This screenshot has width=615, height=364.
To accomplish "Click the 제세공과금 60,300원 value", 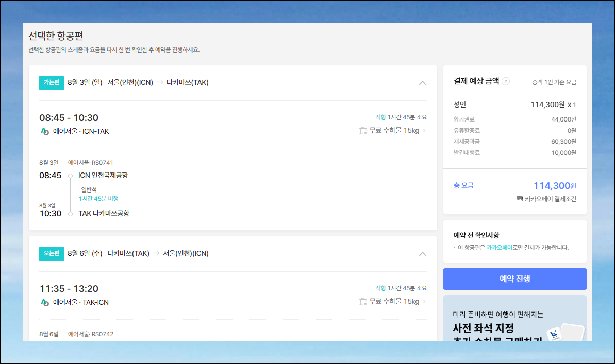I will 563,142.
